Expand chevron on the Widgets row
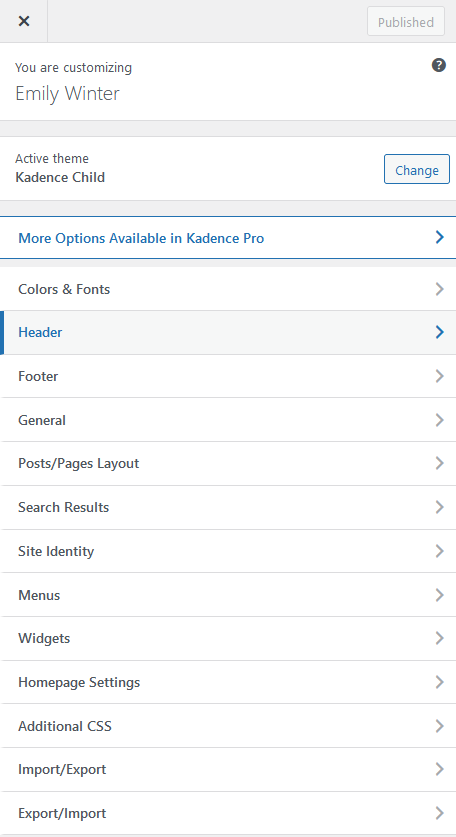The image size is (456, 837). click(439, 638)
